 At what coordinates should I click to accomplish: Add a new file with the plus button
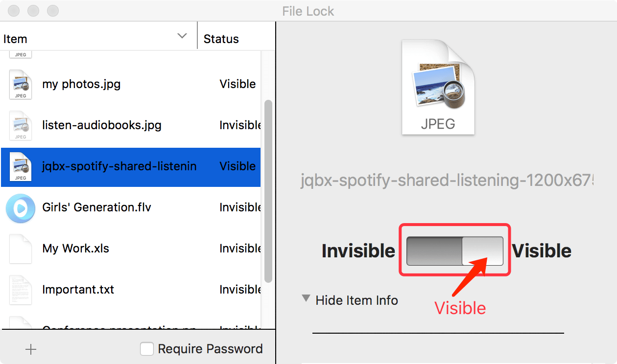[x=30, y=349]
